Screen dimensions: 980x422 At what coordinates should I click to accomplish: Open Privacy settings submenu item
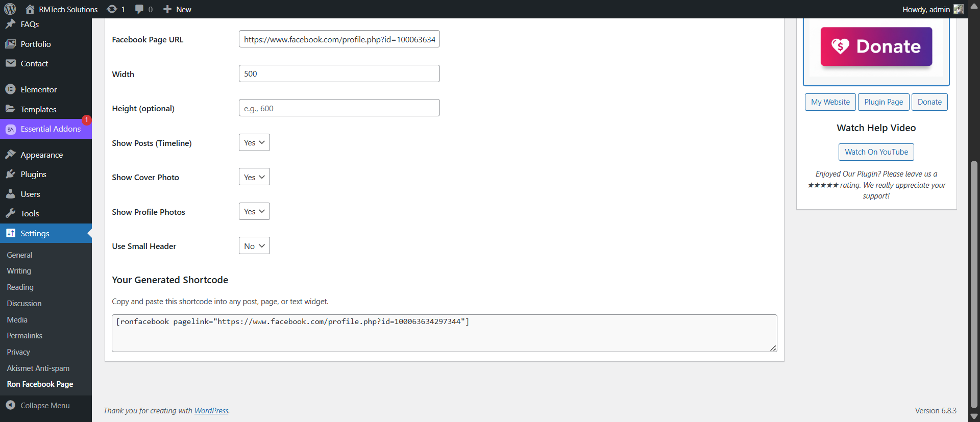18,352
